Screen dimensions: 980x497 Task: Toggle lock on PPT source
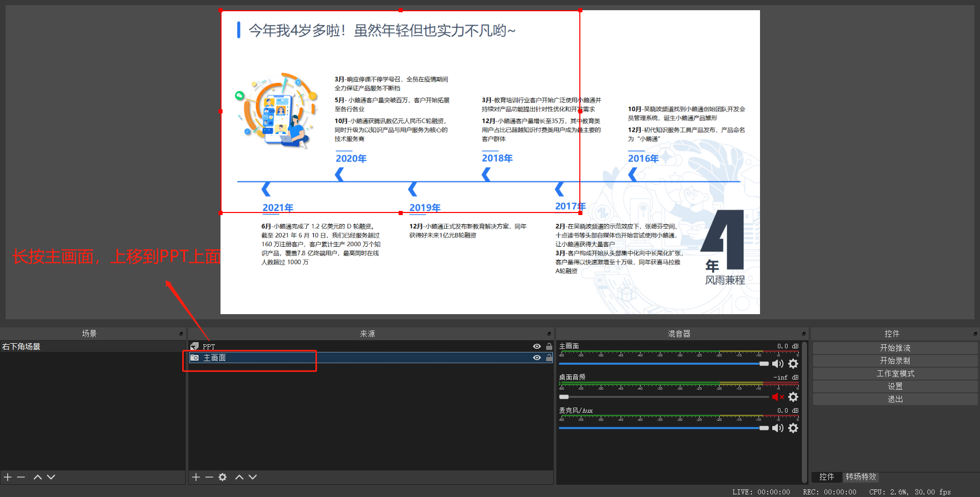549,346
